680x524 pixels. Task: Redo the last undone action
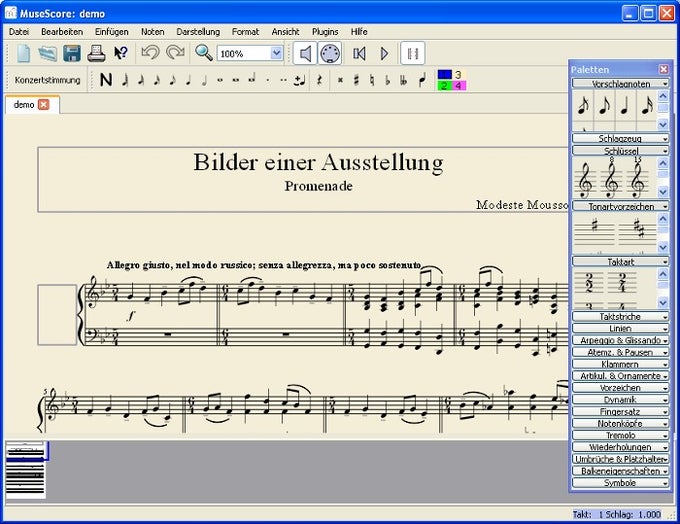click(175, 53)
